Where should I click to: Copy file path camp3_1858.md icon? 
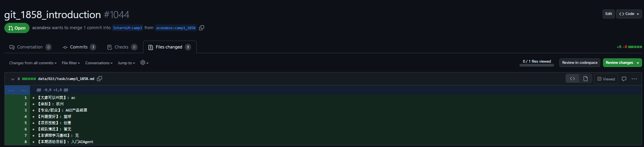click(100, 78)
